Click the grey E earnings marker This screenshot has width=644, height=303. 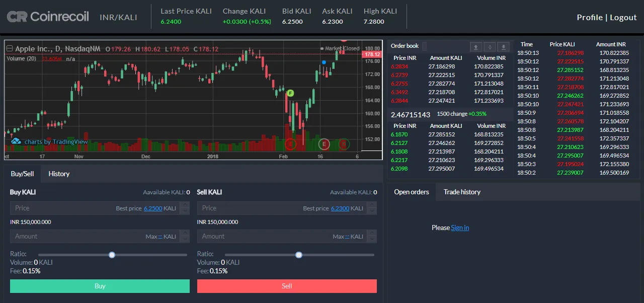[x=325, y=144]
